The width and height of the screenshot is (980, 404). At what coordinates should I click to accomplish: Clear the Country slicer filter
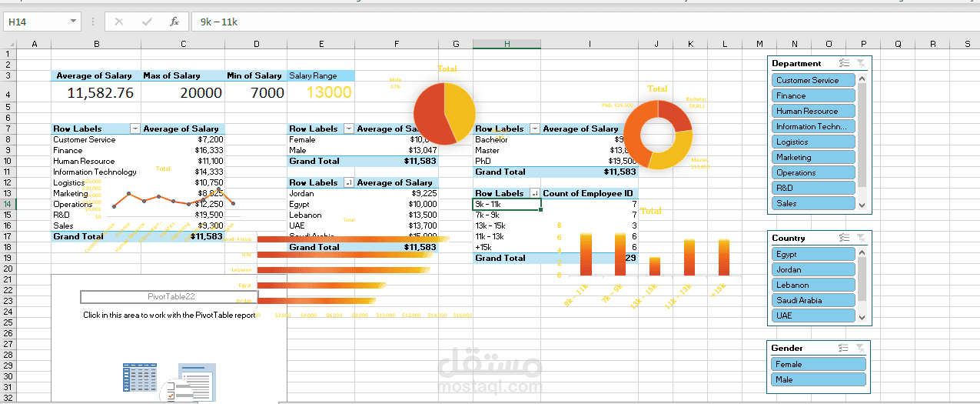pyautogui.click(x=861, y=238)
